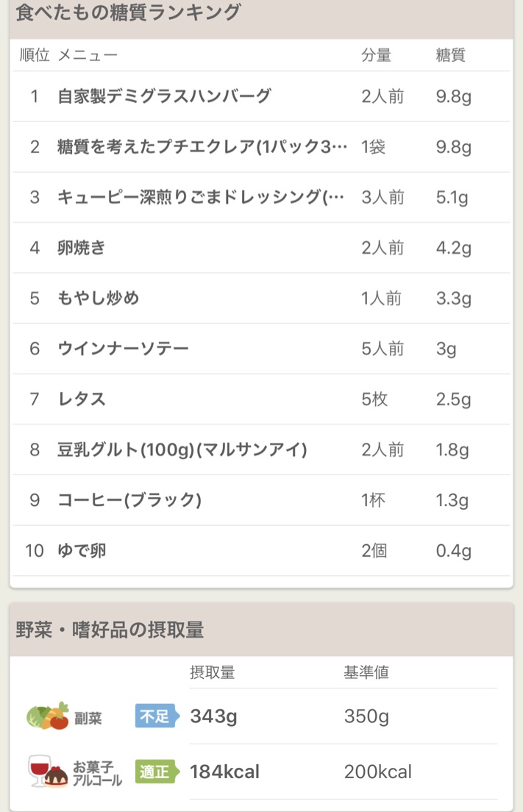Open the 豆乳グルト(100g) entry
The width and height of the screenshot is (523, 812).
pos(262,449)
